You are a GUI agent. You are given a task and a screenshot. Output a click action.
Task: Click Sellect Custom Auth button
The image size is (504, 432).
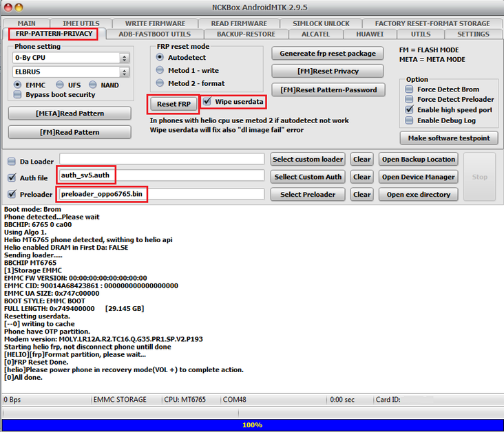tap(308, 177)
